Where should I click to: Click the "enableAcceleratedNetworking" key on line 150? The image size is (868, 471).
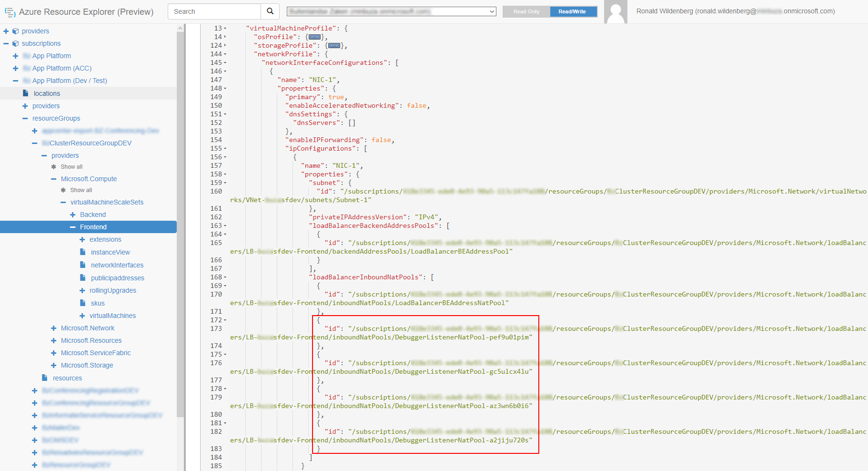[343, 105]
